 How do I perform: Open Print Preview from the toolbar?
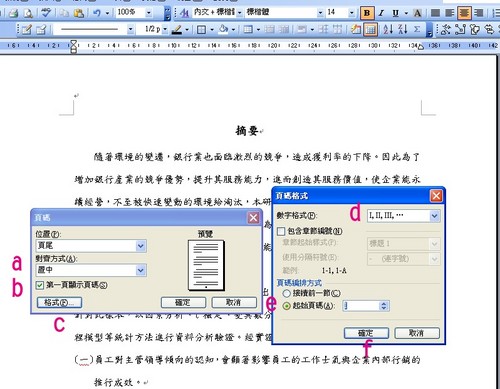pyautogui.click(x=29, y=13)
